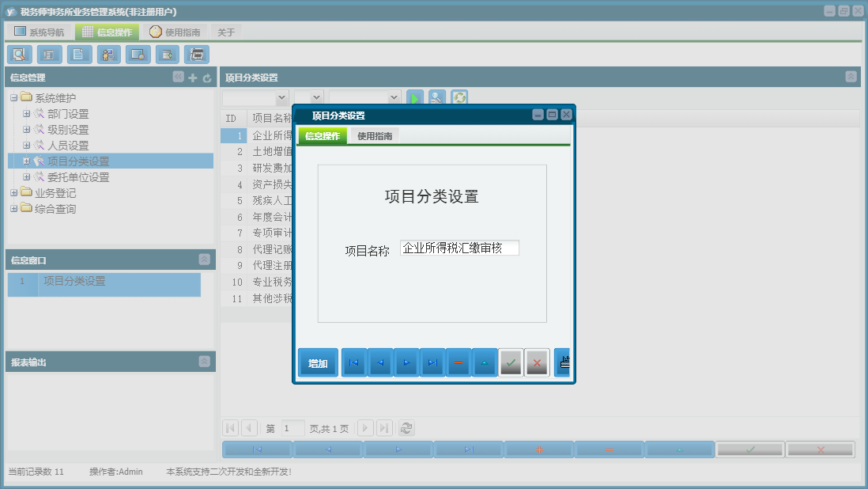Image resolution: width=868 pixels, height=489 pixels.
Task: Open the third filter dropdown before play button
Action: click(x=394, y=97)
